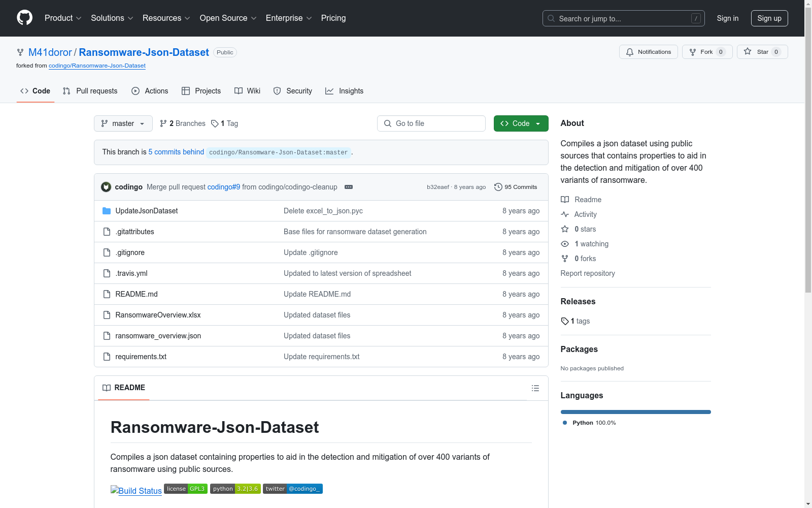Go to the Wiki tab
Image resolution: width=812 pixels, height=508 pixels.
[248, 91]
